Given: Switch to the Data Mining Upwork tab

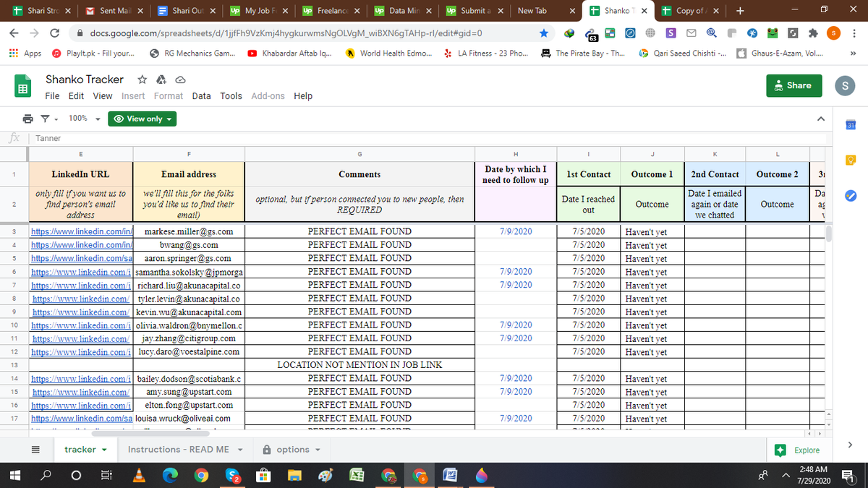Looking at the screenshot, I should (402, 11).
